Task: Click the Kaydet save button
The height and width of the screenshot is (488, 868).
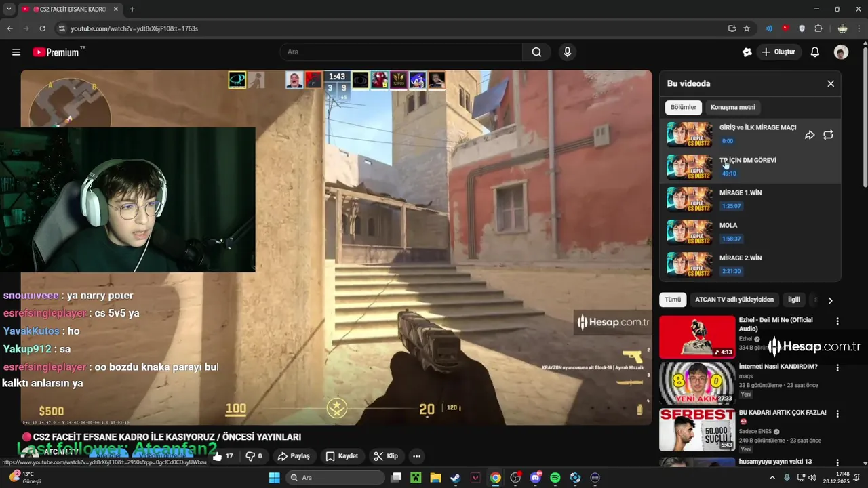Action: (342, 456)
